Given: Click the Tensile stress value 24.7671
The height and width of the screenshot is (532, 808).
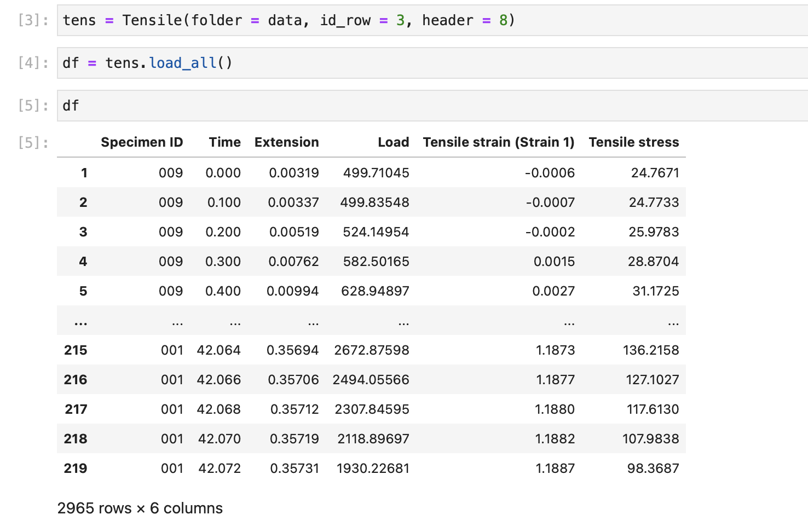Looking at the screenshot, I should tap(655, 173).
